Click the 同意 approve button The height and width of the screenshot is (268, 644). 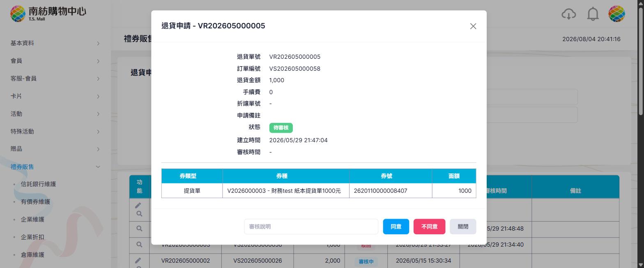point(396,226)
